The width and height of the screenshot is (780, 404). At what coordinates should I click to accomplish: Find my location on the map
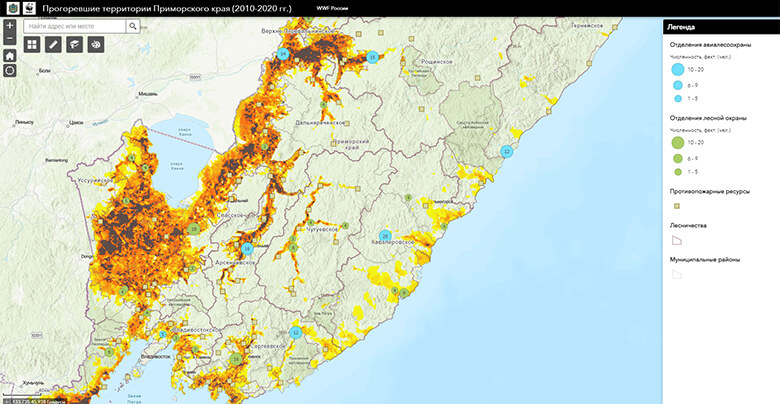point(10,70)
